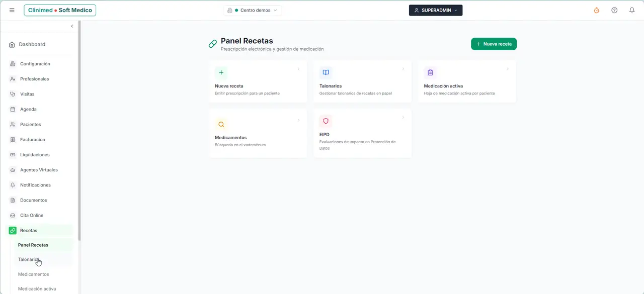Click the Medicación activa card arrow
644x294 pixels.
coord(508,69)
